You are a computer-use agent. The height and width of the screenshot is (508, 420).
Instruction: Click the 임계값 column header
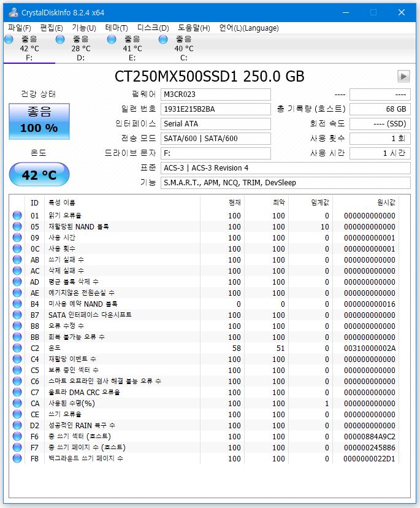click(320, 203)
